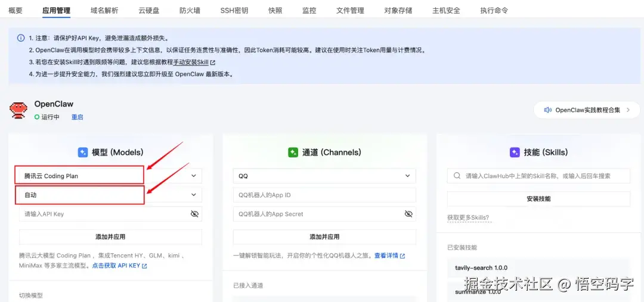This screenshot has height=302, width=644.
Task: Click 添加并应用 under Channels
Action: (324, 236)
